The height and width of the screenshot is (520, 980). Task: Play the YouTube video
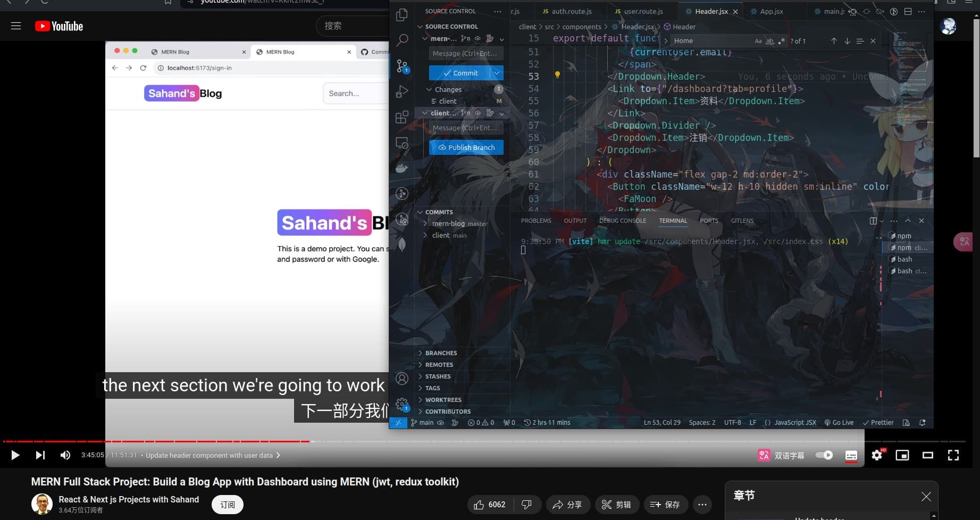[x=15, y=455]
